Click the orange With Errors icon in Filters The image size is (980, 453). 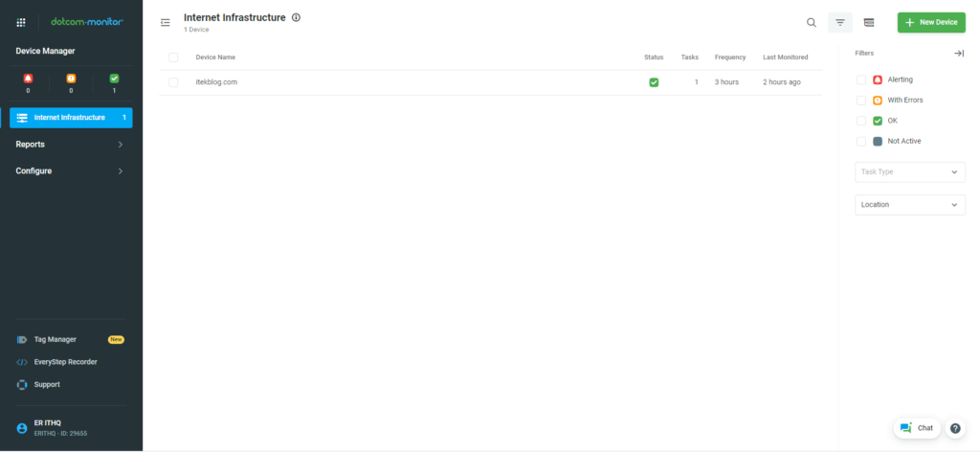[x=878, y=101]
